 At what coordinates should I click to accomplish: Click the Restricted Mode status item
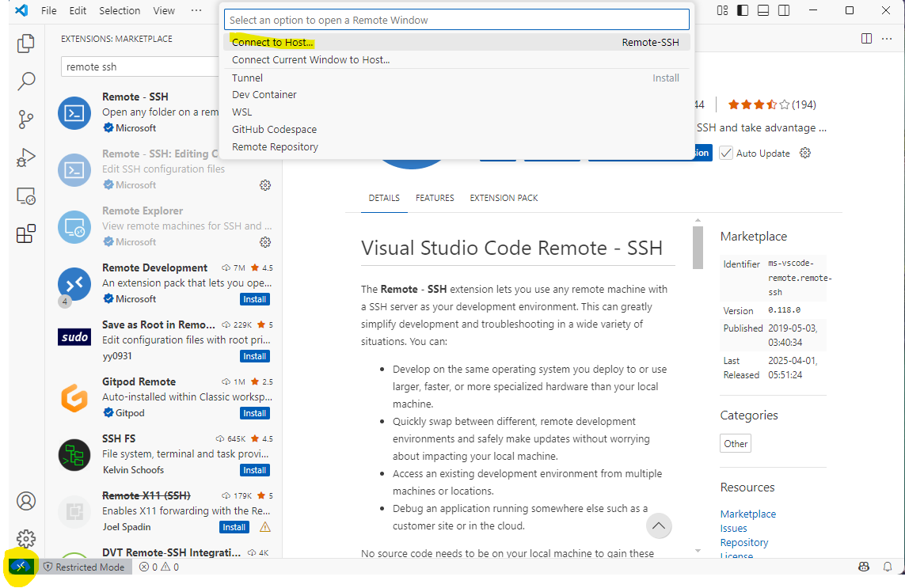(x=84, y=567)
